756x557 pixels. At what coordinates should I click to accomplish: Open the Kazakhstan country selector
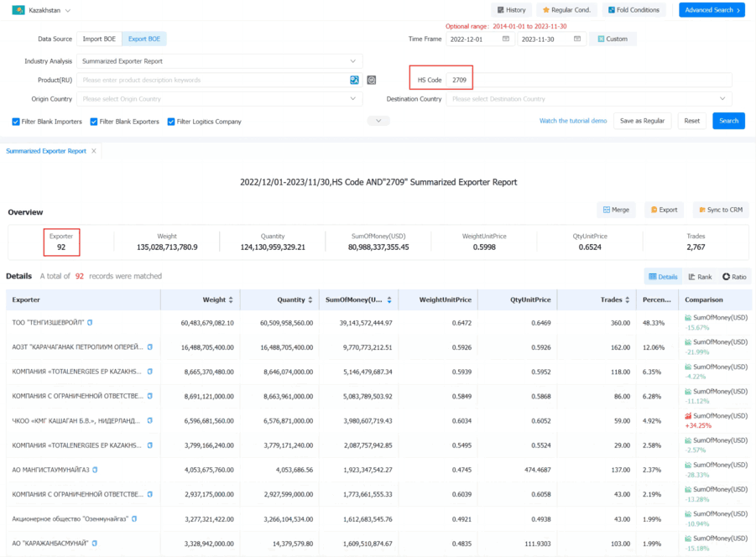(42, 10)
